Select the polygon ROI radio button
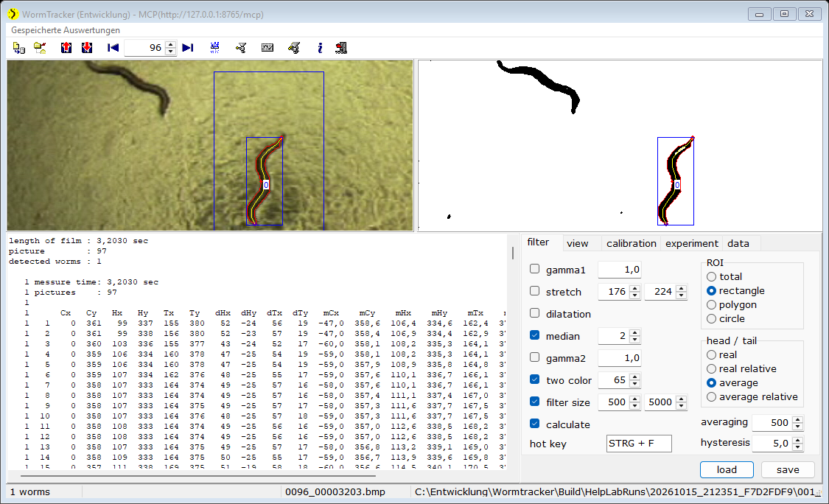 point(712,304)
